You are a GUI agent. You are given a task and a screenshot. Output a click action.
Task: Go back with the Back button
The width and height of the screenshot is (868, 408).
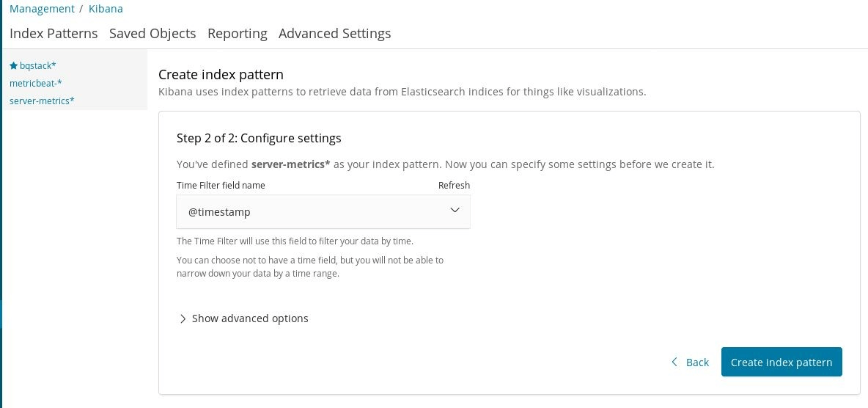click(x=696, y=362)
